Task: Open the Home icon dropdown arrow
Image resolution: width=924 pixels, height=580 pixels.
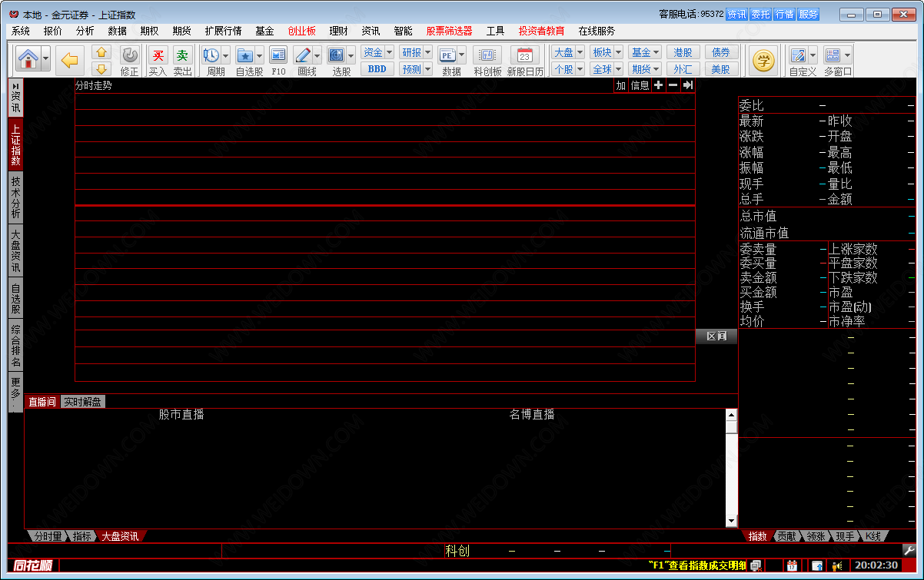Action: coord(47,59)
